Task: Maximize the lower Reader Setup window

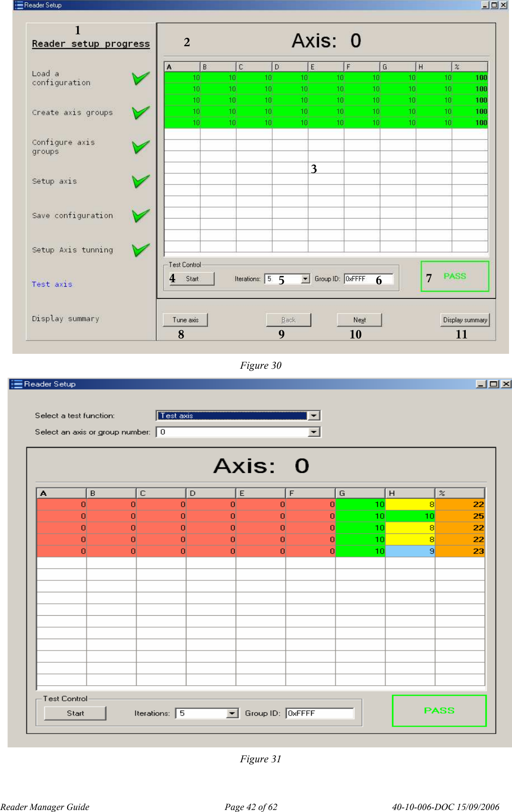Action: coord(494,384)
